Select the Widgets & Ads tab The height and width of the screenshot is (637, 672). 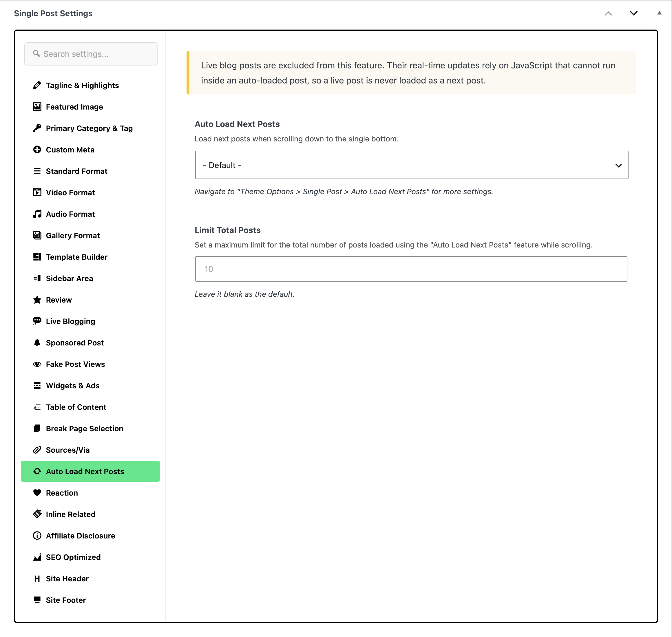click(90, 385)
